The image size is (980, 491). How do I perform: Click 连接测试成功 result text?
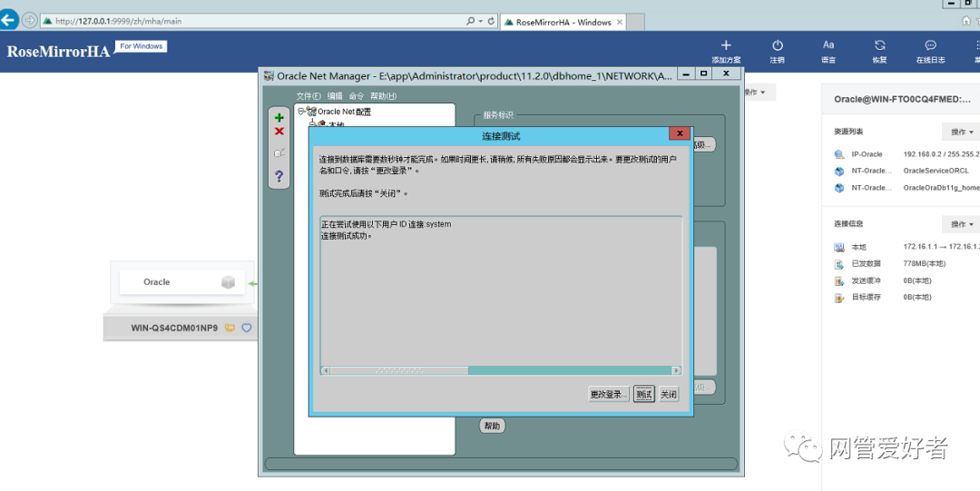point(347,236)
